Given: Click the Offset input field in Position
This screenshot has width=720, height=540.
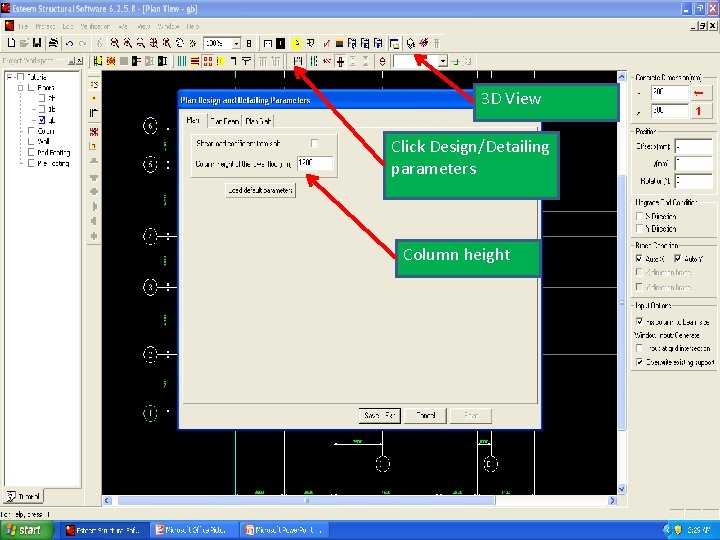Looking at the screenshot, I should coord(693,147).
